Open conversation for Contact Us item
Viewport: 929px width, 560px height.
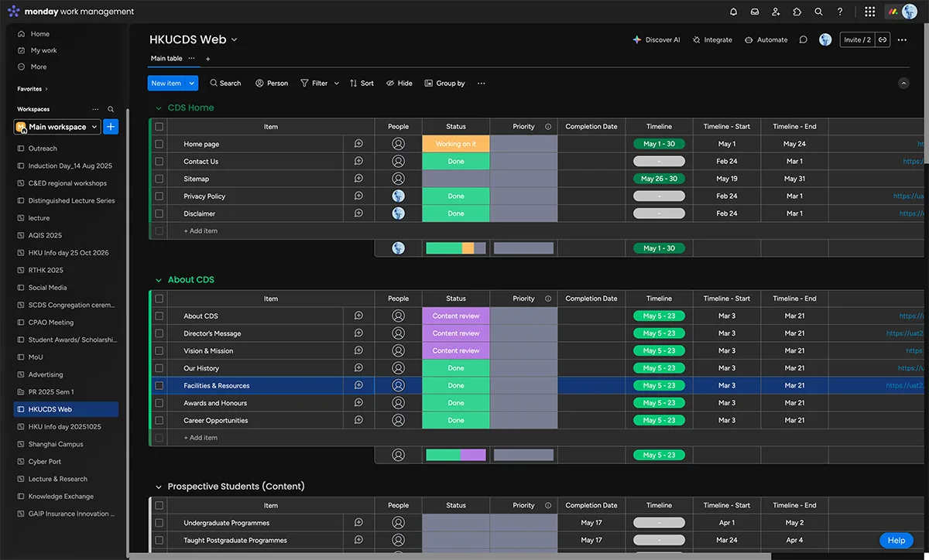coord(358,161)
